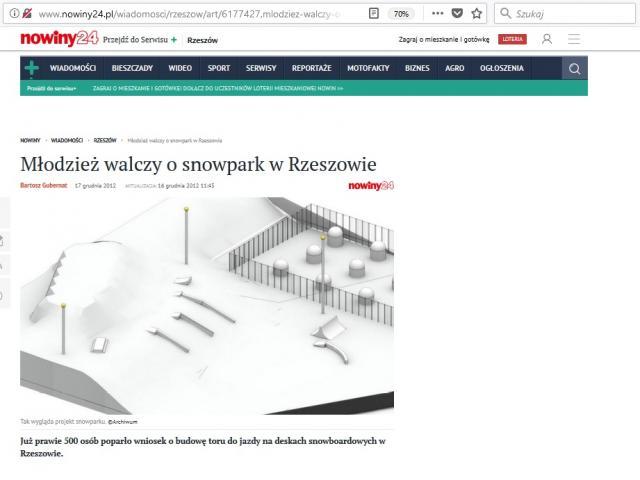
Task: Open the hamburger menu in site header
Action: coord(574,39)
